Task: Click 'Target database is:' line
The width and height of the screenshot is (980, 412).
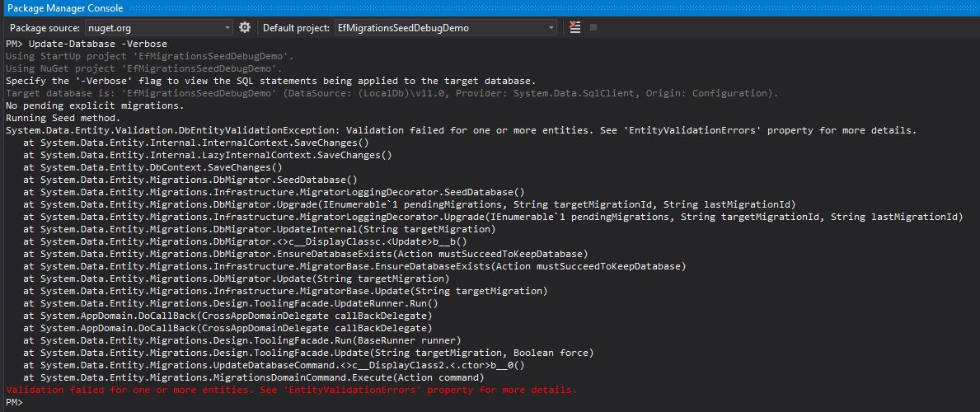Action: (392, 93)
